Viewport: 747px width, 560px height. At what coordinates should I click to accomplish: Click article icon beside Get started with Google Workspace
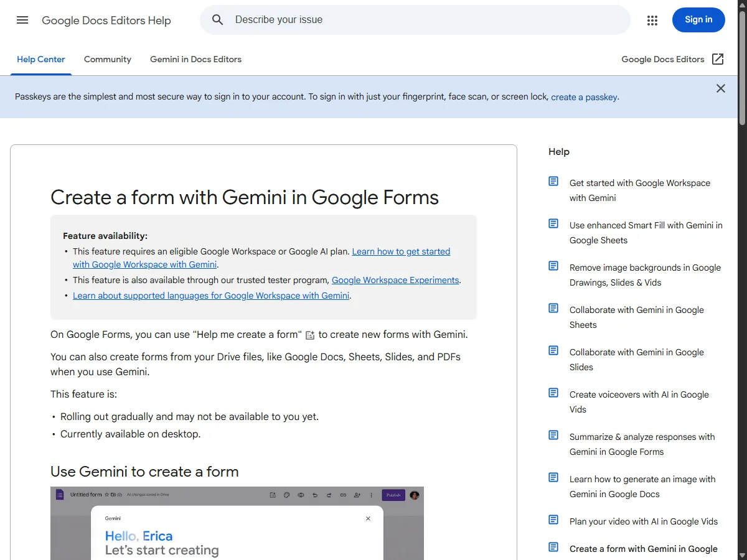point(553,181)
